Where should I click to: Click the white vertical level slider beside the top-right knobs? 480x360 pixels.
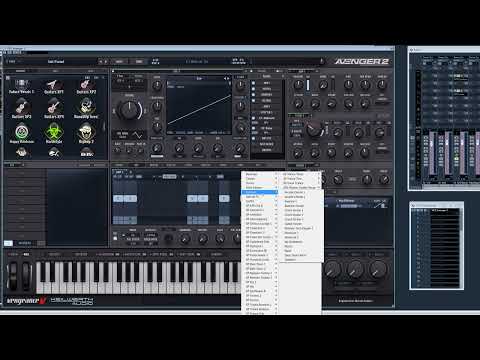click(x=308, y=85)
